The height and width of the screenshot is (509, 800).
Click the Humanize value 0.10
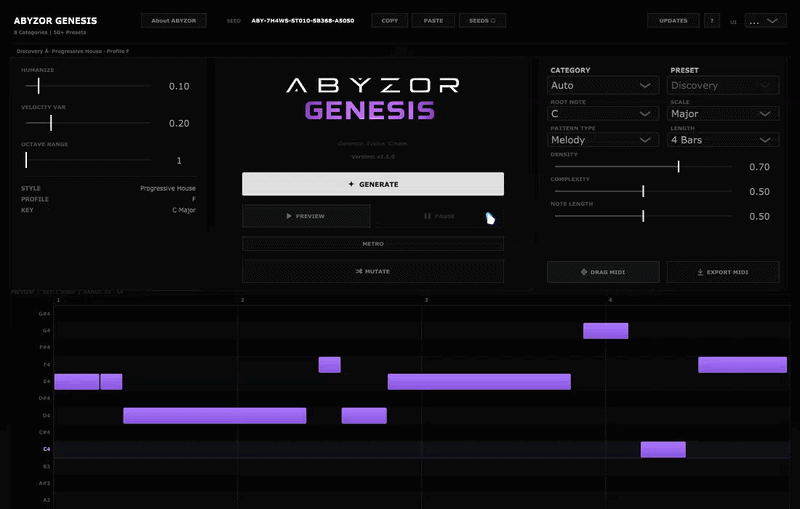179,86
